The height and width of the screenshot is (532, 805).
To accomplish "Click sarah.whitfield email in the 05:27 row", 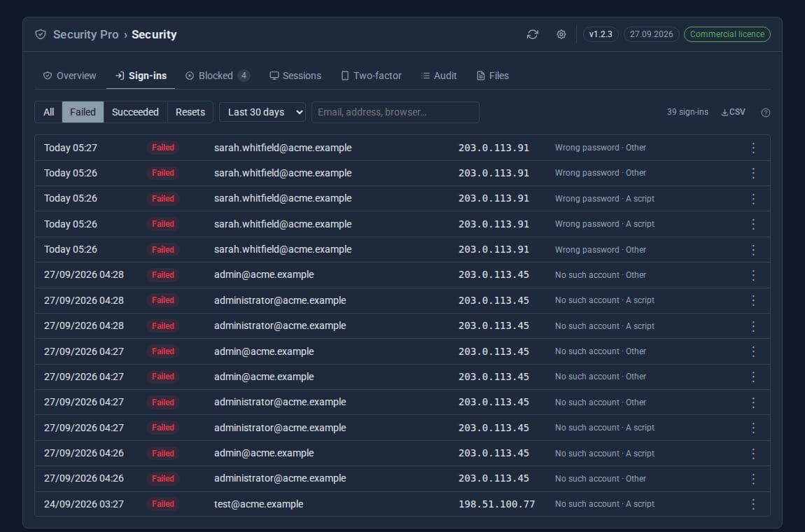I will point(283,148).
